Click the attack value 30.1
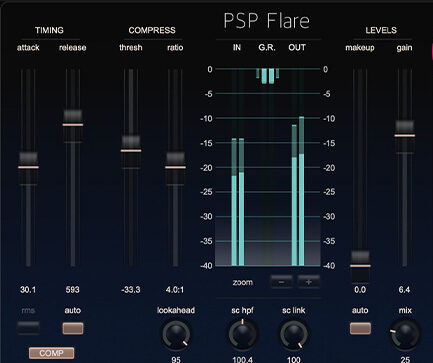The height and width of the screenshot is (363, 433). pyautogui.click(x=28, y=290)
